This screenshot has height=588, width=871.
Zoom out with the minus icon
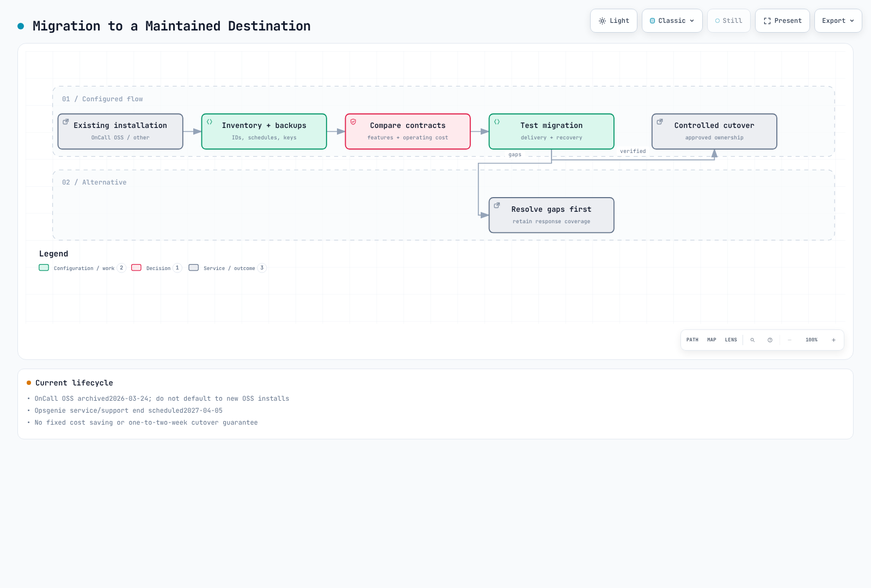click(789, 340)
